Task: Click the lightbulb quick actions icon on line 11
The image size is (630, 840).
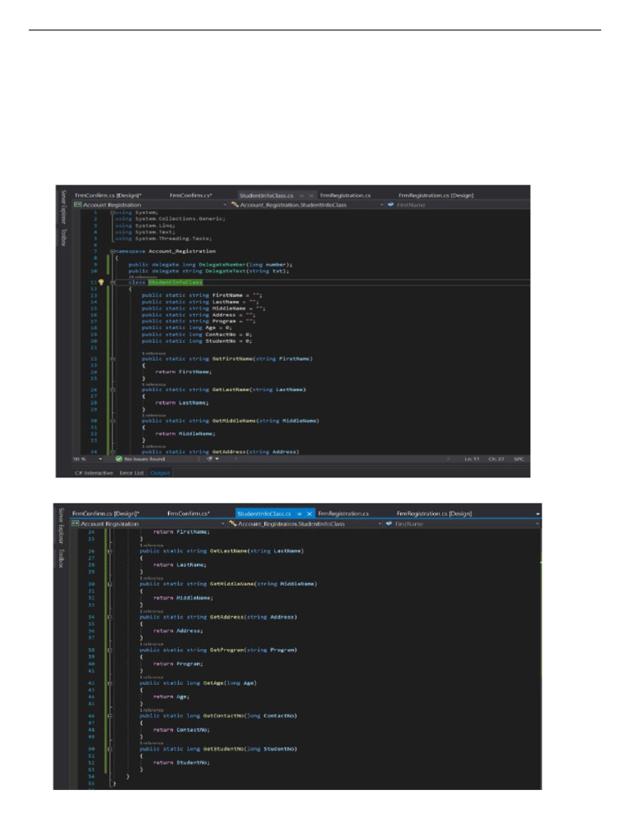Action: click(101, 281)
